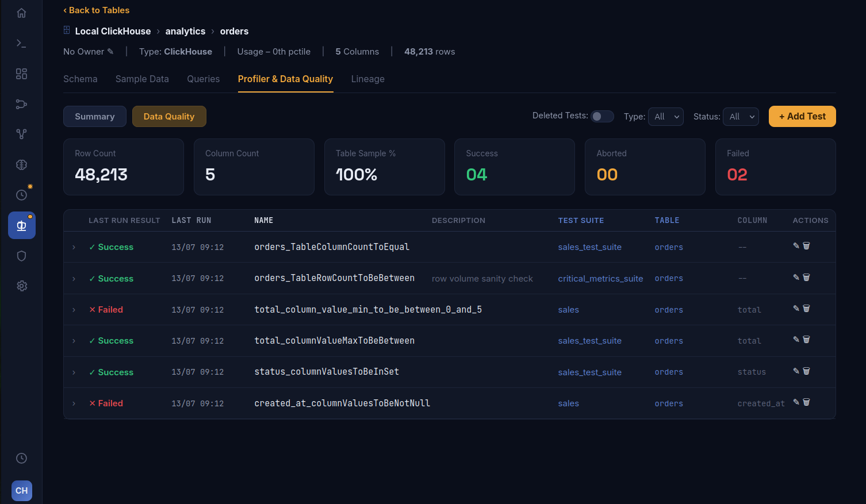Viewport: 866px width, 504px height.
Task: Expand the created_at_columnValuesToBeNotNull row
Action: click(74, 403)
